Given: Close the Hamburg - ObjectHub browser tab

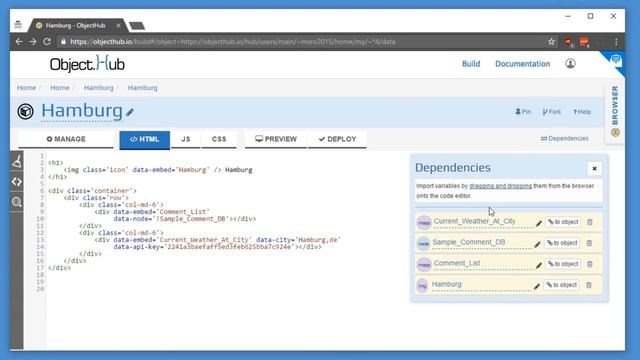Looking at the screenshot, I should click(118, 25).
